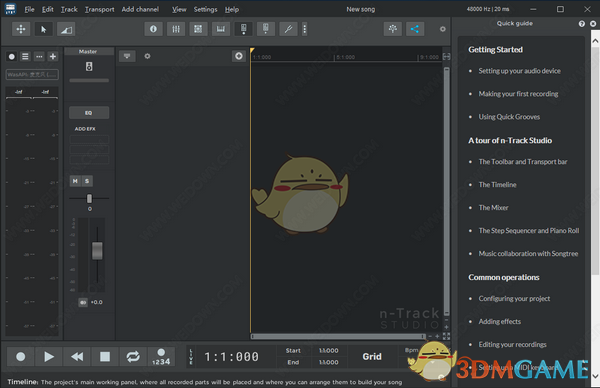Open the Edit menu
The height and width of the screenshot is (388, 600).
[47, 10]
